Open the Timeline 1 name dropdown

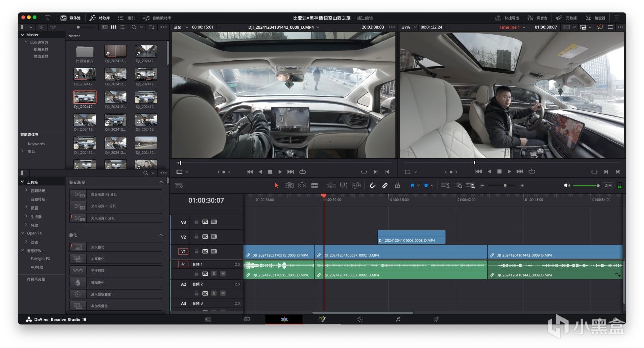524,27
